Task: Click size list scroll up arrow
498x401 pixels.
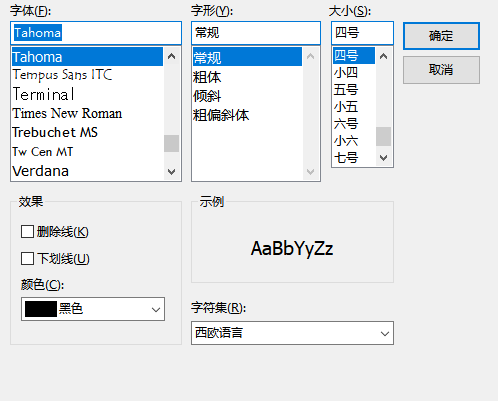Action: tap(384, 56)
